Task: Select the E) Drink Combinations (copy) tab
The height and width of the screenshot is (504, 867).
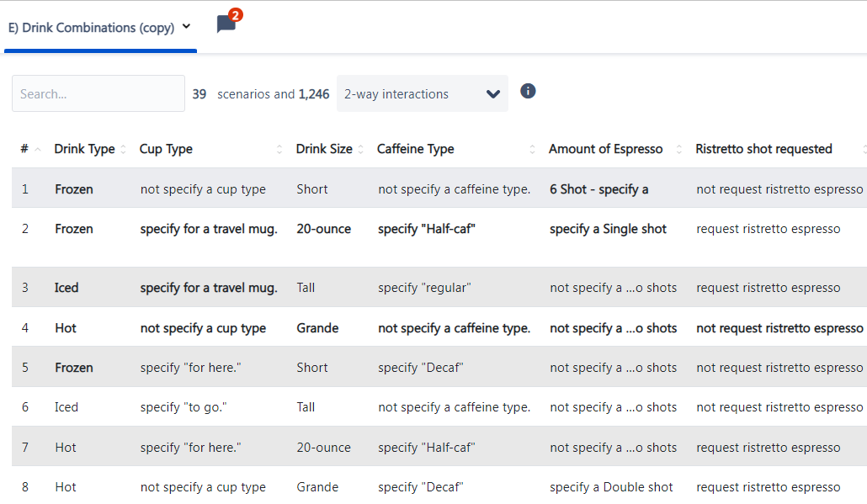Action: 92,28
